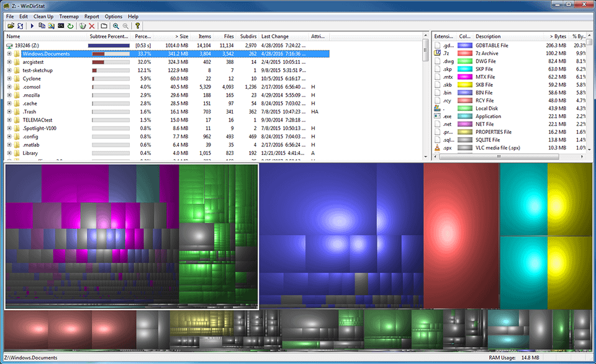Viewport: 596px width, 364px height.
Task: Expand the Windows.Documents folder node
Action: pyautogui.click(x=9, y=54)
